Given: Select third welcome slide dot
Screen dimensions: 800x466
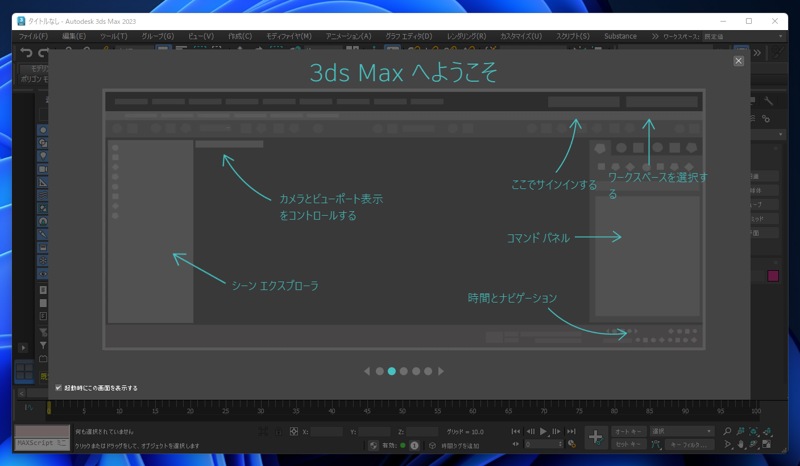Looking at the screenshot, I should [404, 371].
